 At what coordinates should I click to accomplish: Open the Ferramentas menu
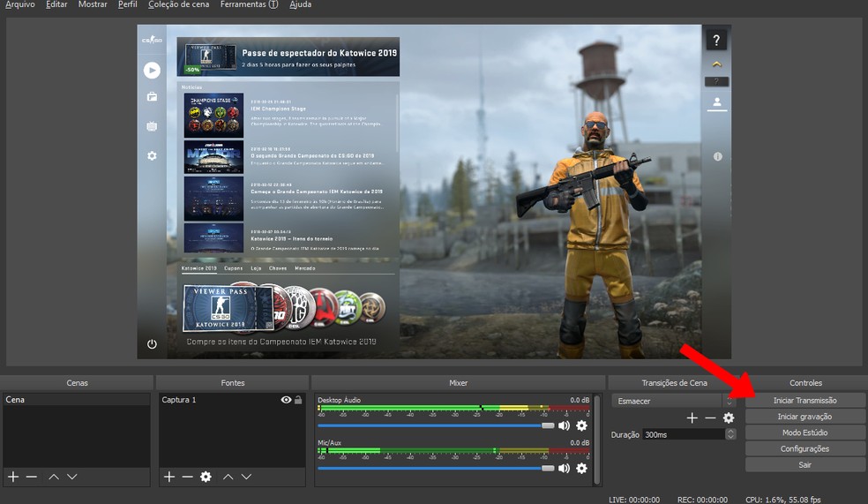click(x=249, y=4)
